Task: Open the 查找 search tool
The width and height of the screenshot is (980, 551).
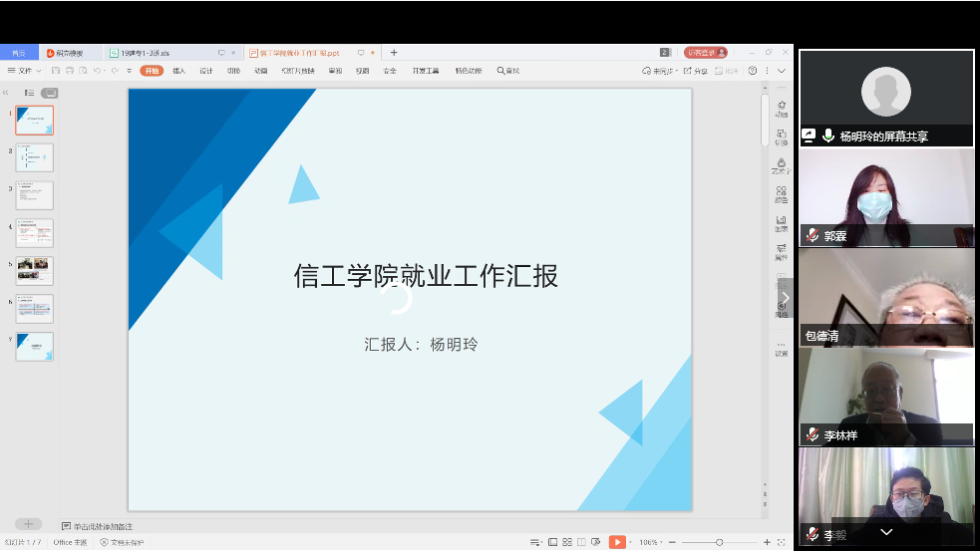Action: tap(508, 71)
